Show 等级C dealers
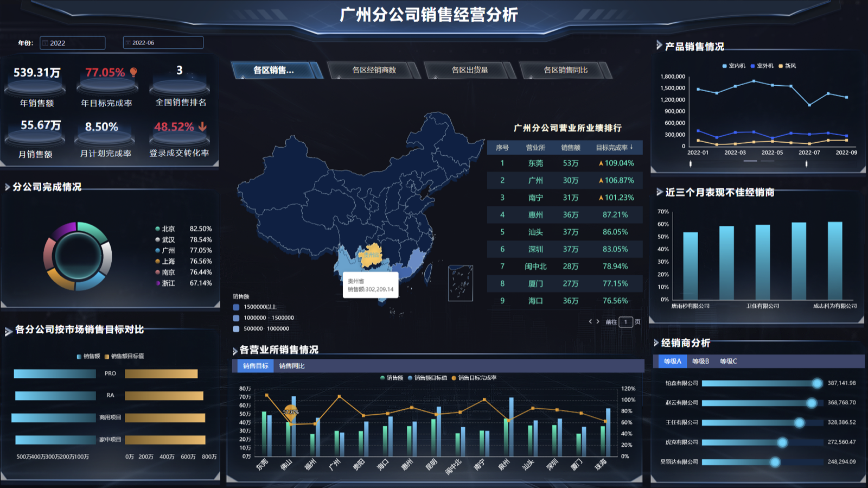This screenshot has width=868, height=488. [728, 361]
